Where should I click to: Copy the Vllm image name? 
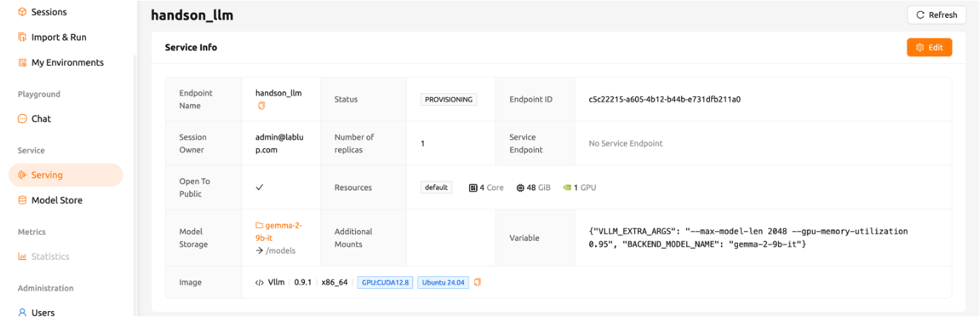coord(477,282)
